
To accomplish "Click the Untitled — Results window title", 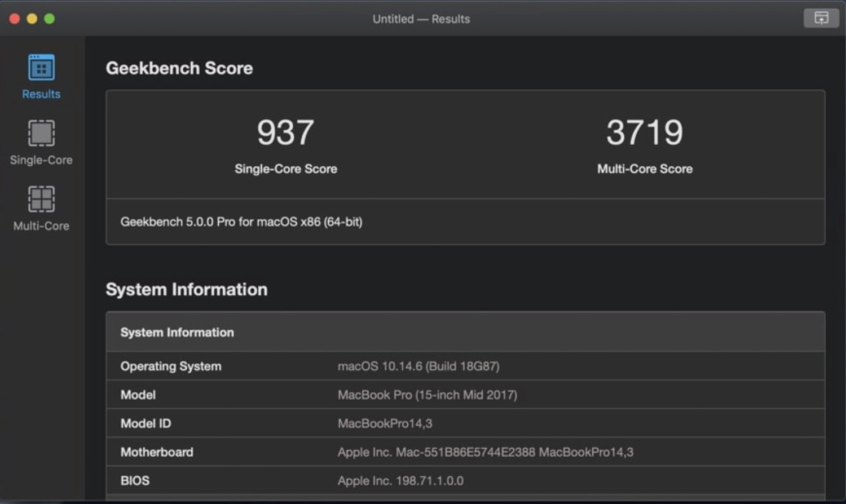I will pyautogui.click(x=421, y=19).
